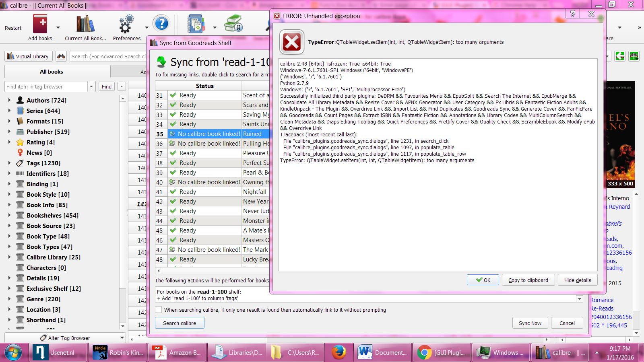
Task: Click the Identifiers barcode icon
Action: point(20,173)
